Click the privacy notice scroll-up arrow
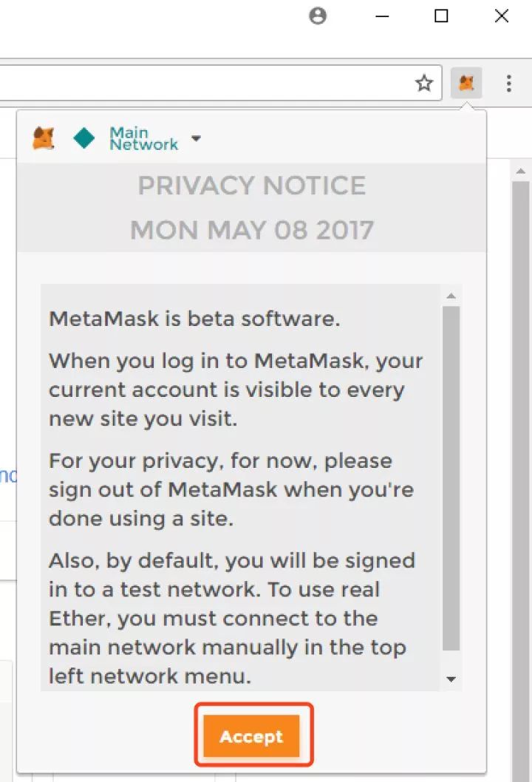 click(451, 296)
